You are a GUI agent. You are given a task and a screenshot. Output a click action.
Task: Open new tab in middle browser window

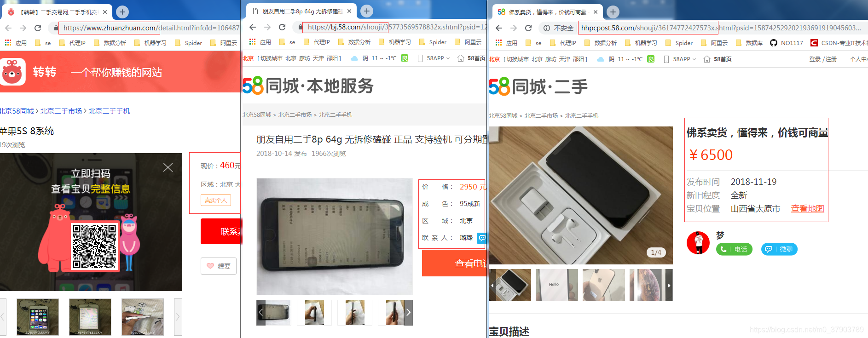tap(367, 11)
